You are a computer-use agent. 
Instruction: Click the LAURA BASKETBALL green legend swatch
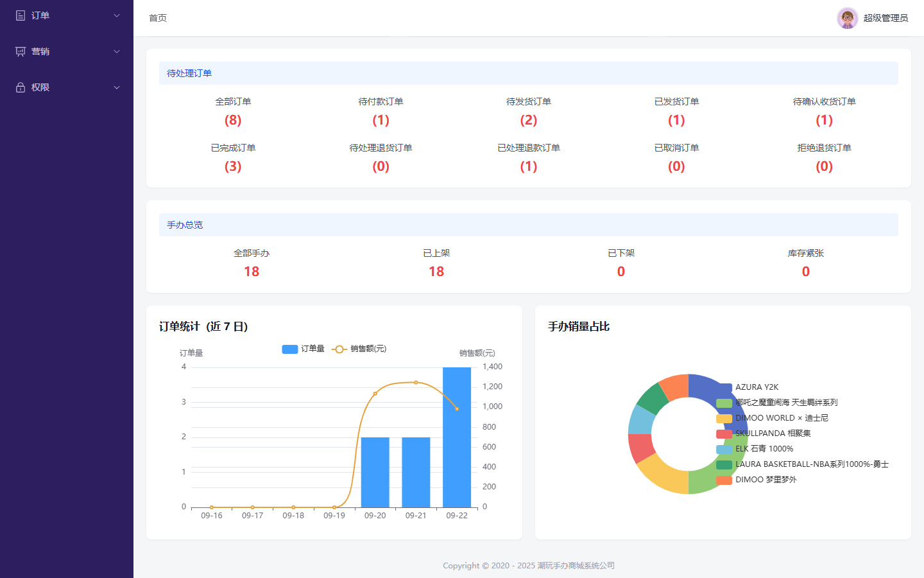pyautogui.click(x=724, y=464)
